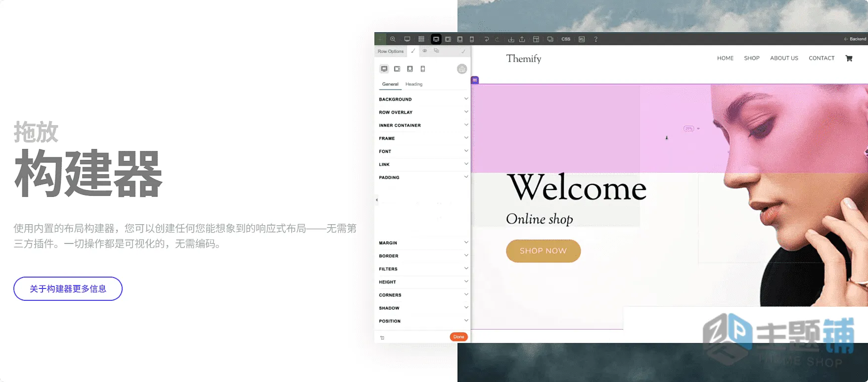Click the green add module plus icon

pyautogui.click(x=380, y=39)
